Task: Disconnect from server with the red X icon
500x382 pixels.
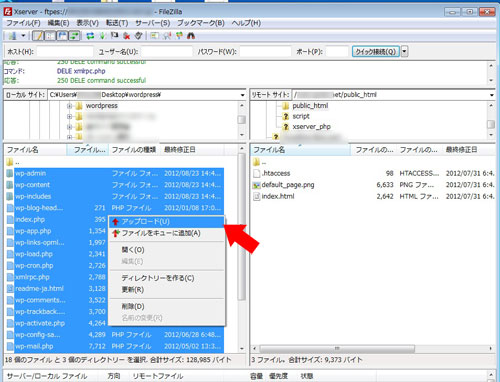Action: 127,36
